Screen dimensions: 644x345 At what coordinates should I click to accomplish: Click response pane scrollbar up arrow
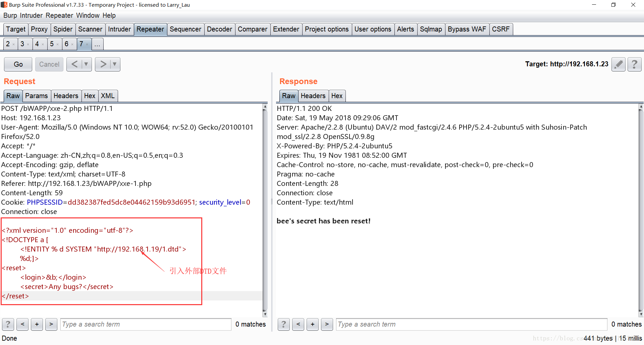coord(641,107)
